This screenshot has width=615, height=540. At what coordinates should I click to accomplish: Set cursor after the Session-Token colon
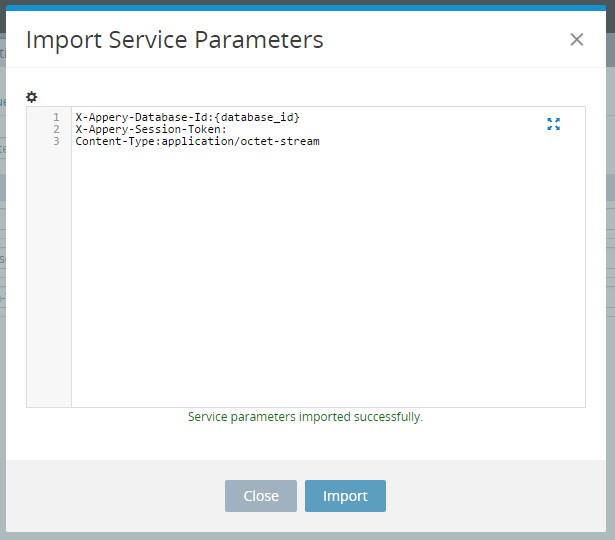pyautogui.click(x=228, y=129)
